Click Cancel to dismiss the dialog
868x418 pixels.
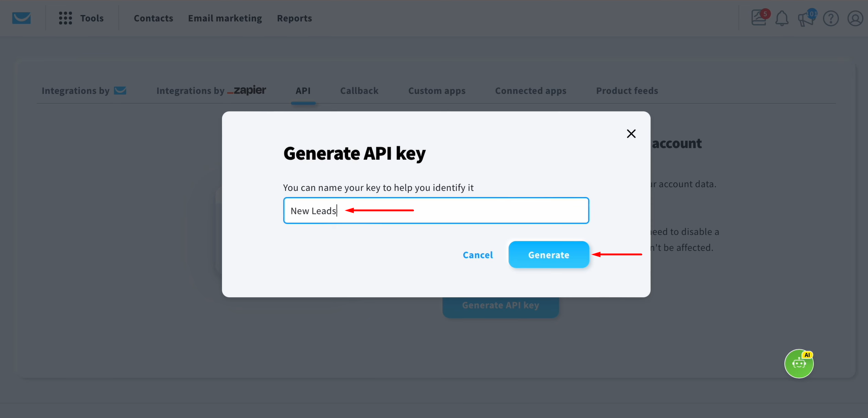[478, 255]
